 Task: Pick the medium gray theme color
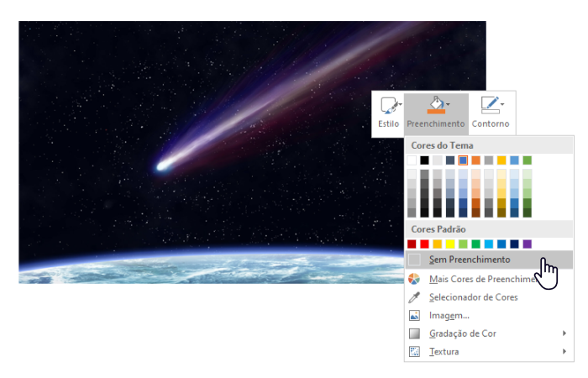(x=489, y=160)
